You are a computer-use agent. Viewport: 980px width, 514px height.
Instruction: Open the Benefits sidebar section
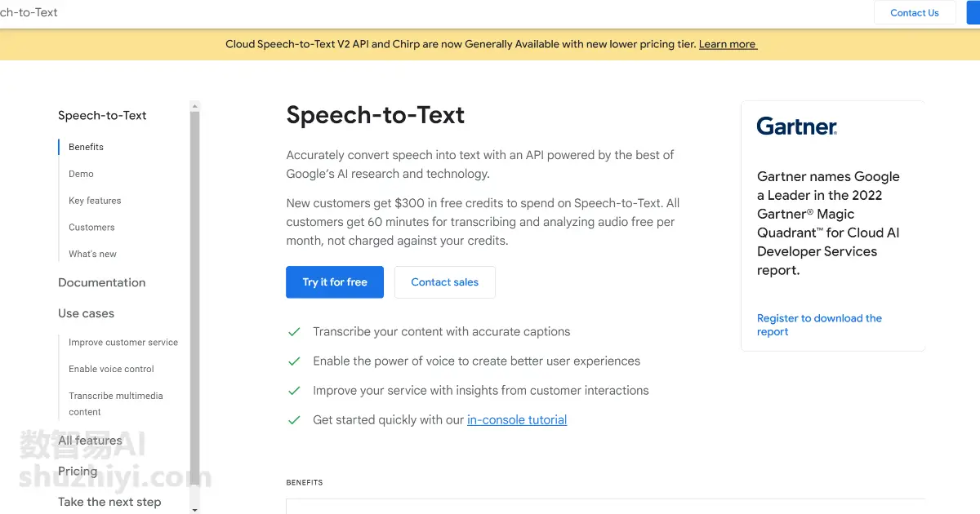[x=86, y=147]
